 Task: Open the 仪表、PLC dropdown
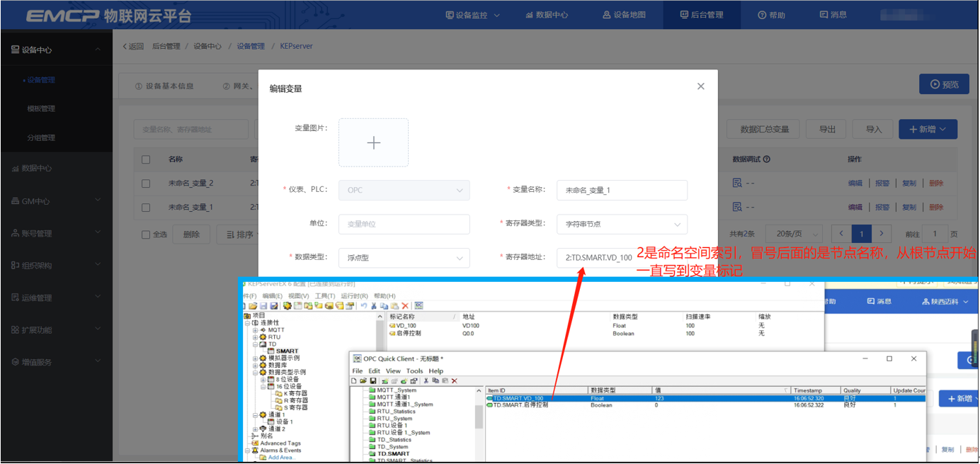click(404, 190)
